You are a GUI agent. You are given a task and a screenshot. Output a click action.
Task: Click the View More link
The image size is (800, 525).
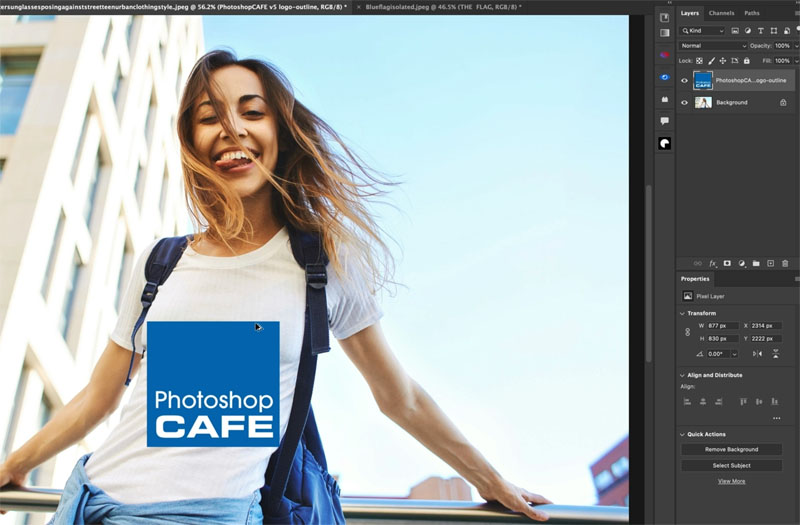731,481
